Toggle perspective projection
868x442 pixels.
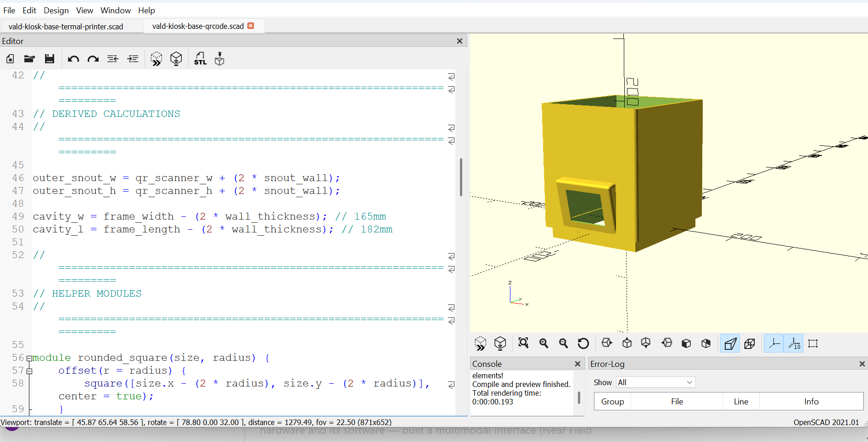(x=730, y=343)
